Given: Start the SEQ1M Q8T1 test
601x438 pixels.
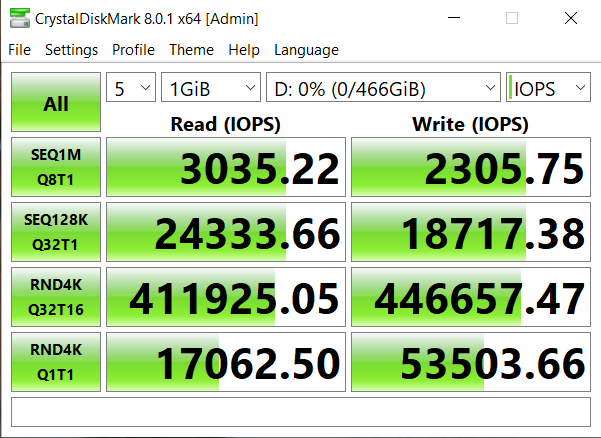Looking at the screenshot, I should [x=56, y=168].
